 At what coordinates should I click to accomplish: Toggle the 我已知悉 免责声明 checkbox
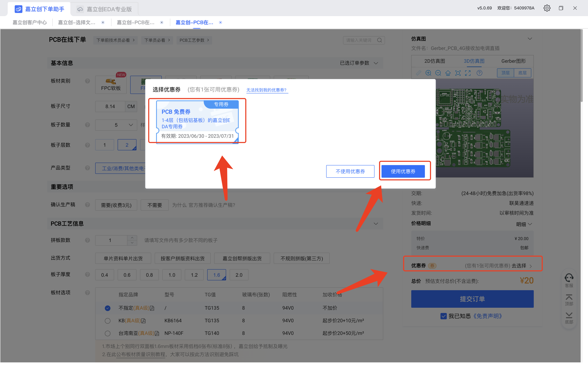click(x=443, y=316)
